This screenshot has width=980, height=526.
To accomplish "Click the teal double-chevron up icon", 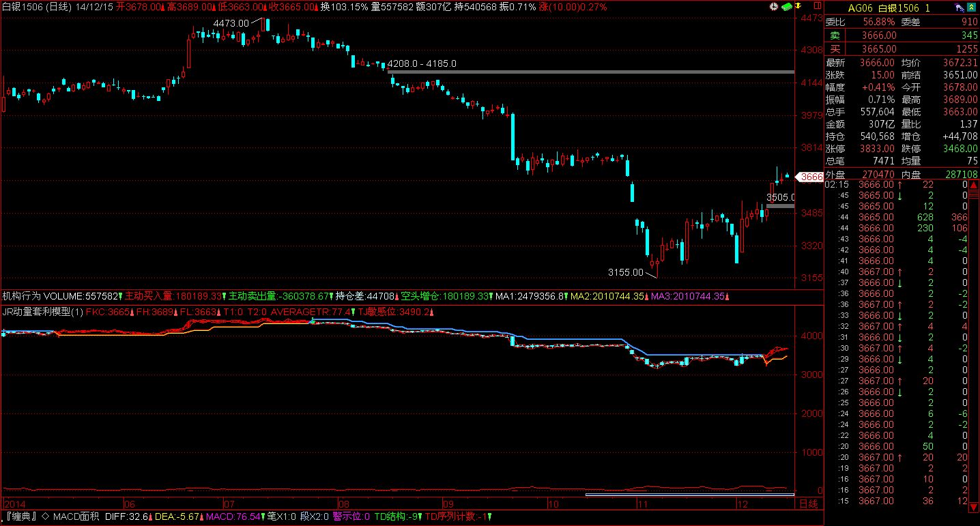I will coord(972,8).
